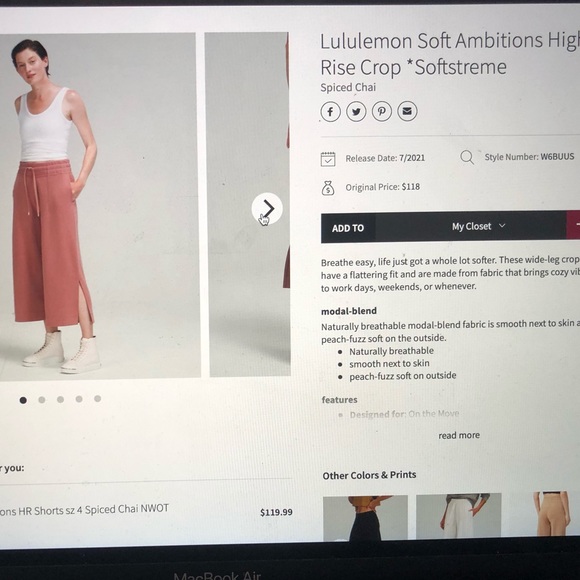Pin product with Pinterest icon
The image size is (580, 580).
(381, 111)
